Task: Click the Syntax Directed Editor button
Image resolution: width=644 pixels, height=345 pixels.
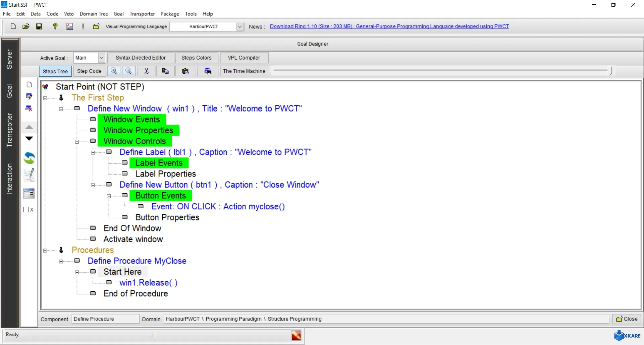Action: pyautogui.click(x=141, y=58)
